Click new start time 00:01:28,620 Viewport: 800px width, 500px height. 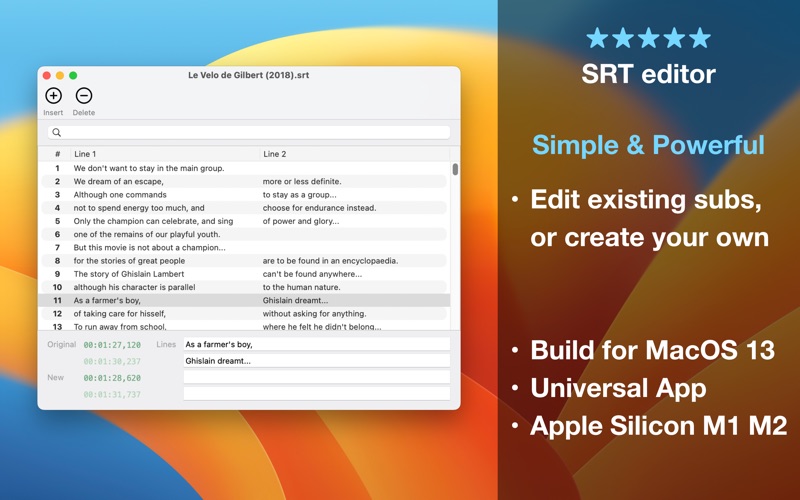coord(112,378)
